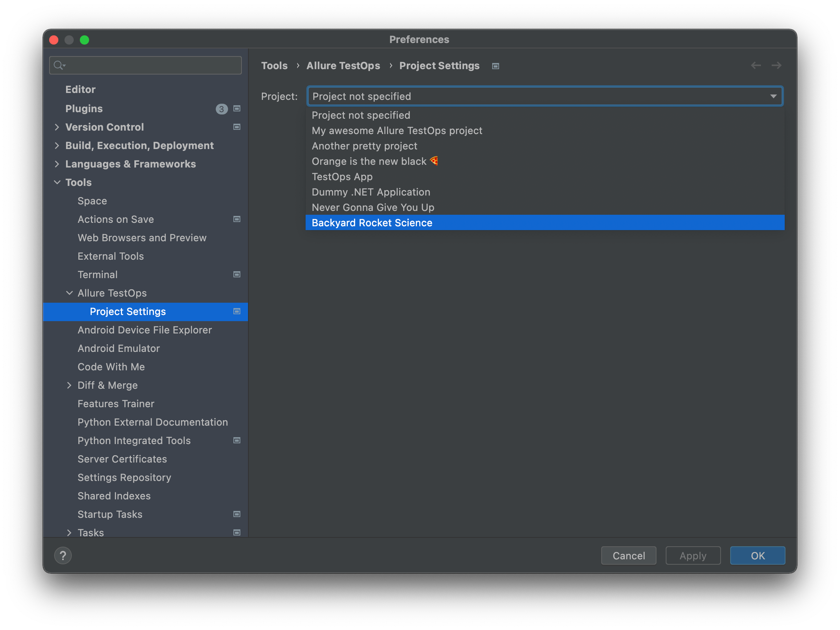Click the Tools breadcrumb item
Screen dimensions: 840x630
[274, 65]
